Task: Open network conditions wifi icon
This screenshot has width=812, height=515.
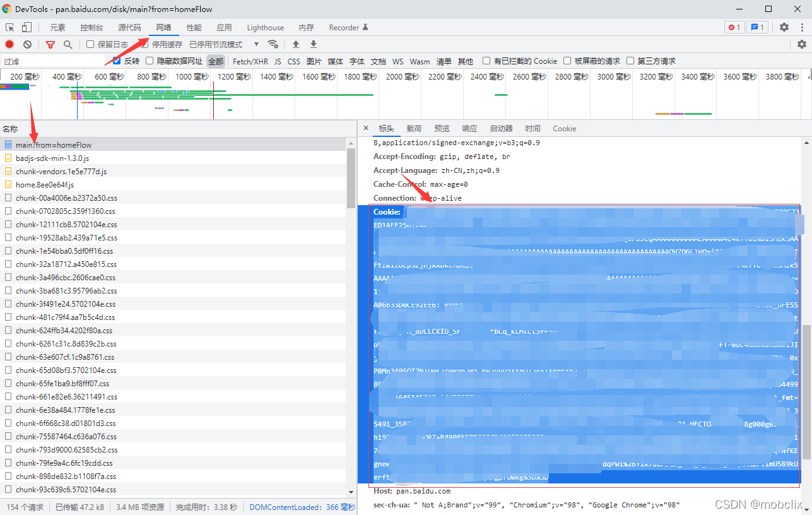Action: tap(273, 44)
